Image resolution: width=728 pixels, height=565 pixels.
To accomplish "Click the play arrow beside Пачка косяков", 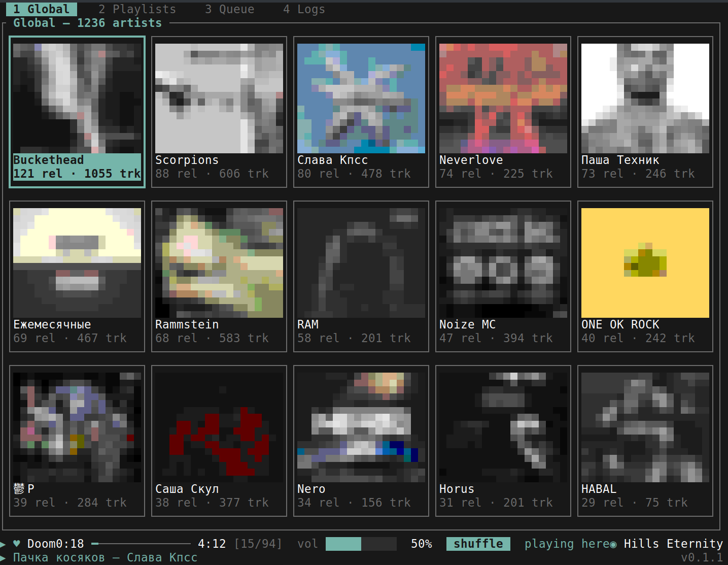I will coord(3,557).
